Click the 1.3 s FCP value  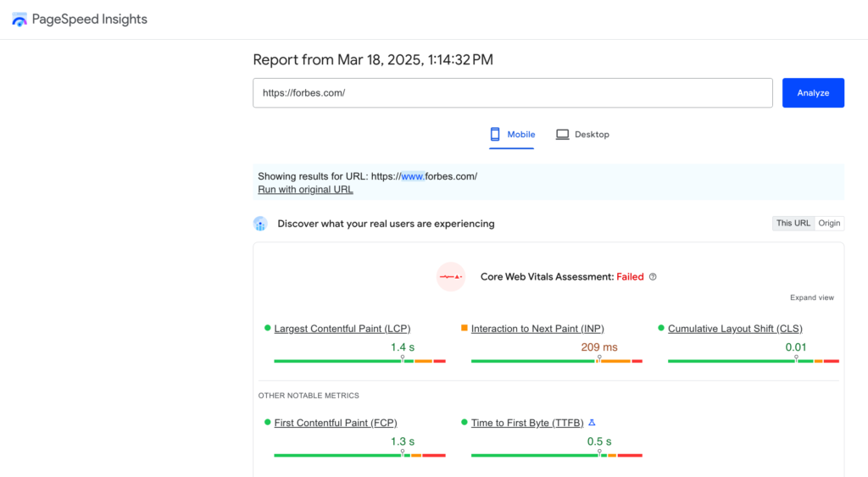click(403, 441)
